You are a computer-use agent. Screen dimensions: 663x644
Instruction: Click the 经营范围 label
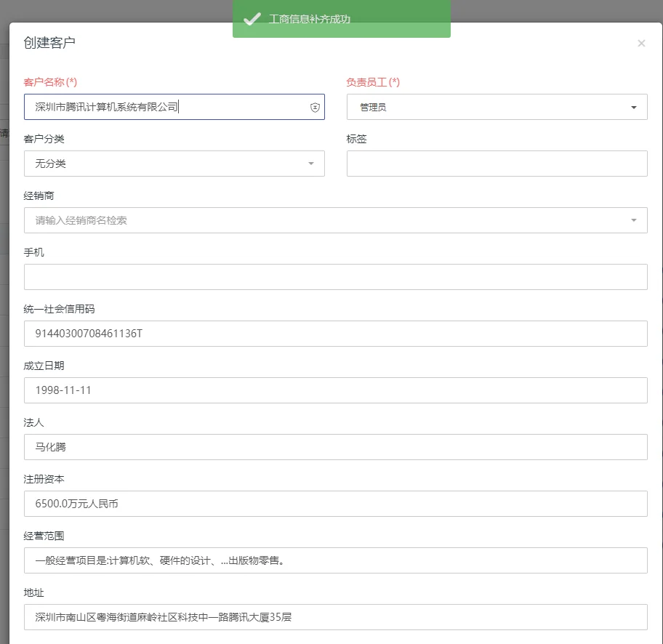(x=44, y=536)
